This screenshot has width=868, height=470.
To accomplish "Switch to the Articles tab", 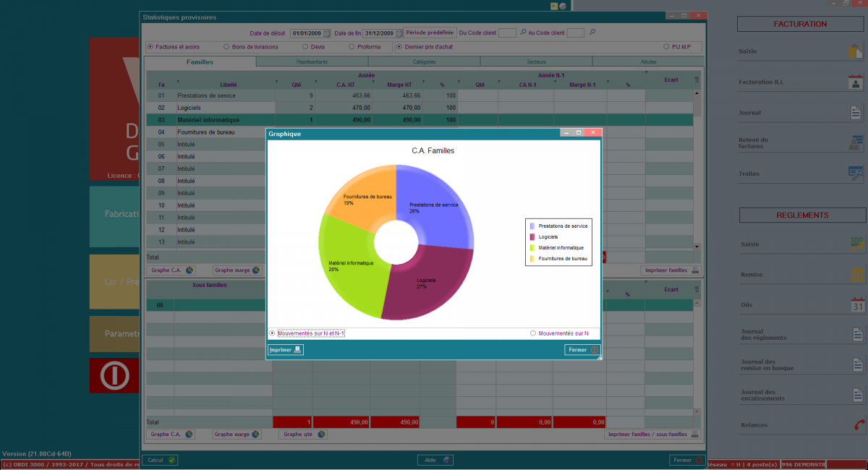I will point(648,62).
